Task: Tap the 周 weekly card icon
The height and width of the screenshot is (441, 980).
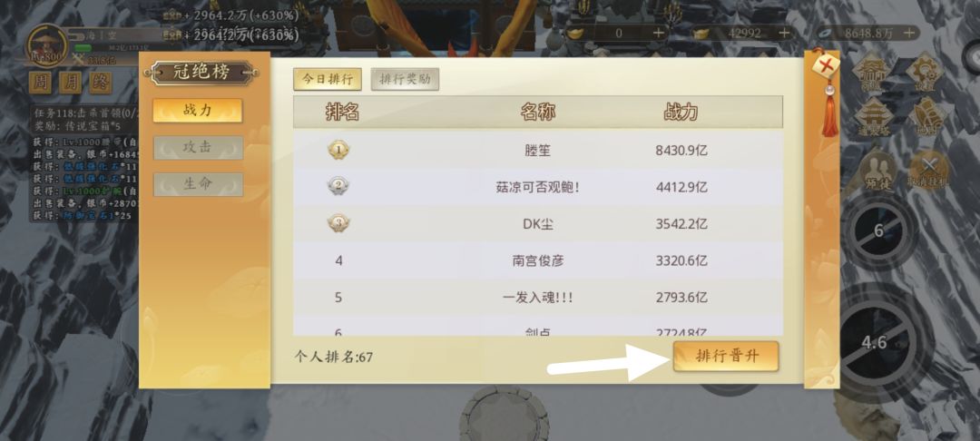Action: pyautogui.click(x=40, y=83)
